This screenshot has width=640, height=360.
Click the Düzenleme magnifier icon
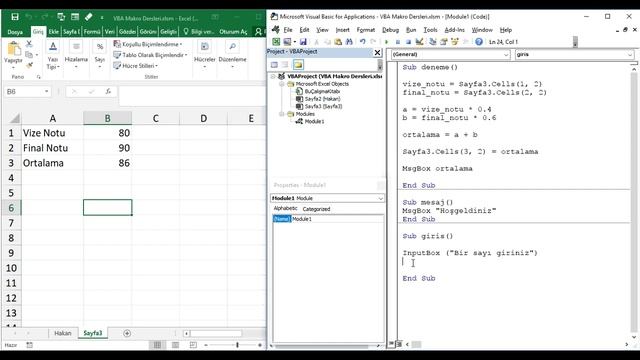(x=232, y=47)
